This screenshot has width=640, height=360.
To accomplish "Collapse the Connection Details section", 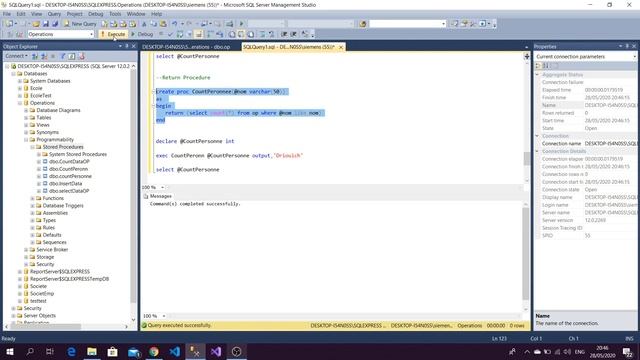I will click(538, 151).
